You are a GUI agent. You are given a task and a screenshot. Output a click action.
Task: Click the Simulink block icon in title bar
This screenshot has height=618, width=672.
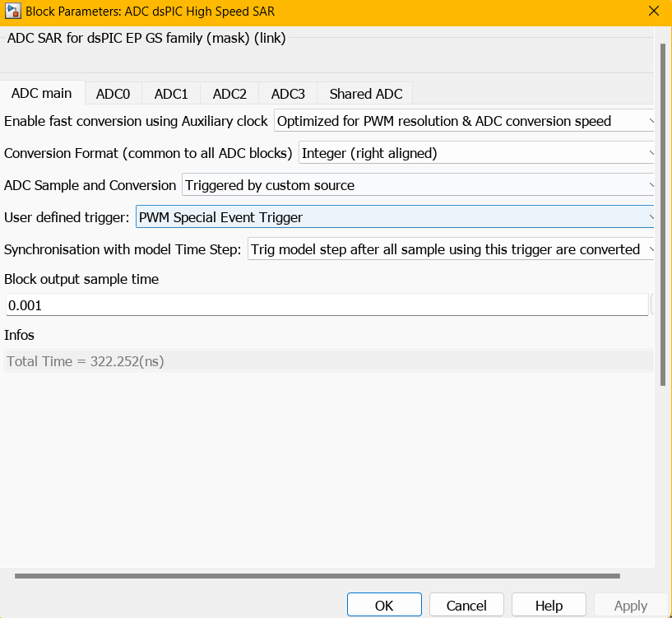(x=12, y=12)
